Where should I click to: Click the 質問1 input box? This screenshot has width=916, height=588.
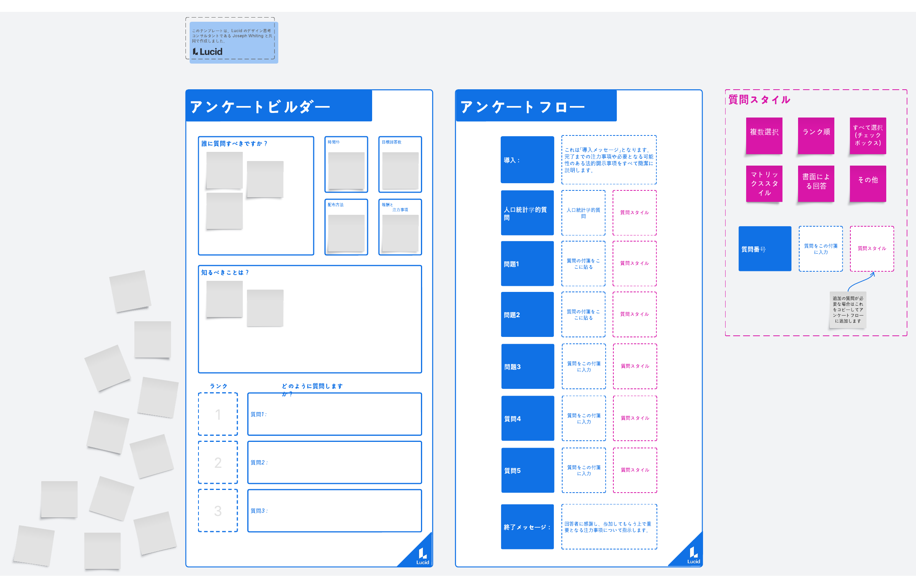[x=334, y=414]
